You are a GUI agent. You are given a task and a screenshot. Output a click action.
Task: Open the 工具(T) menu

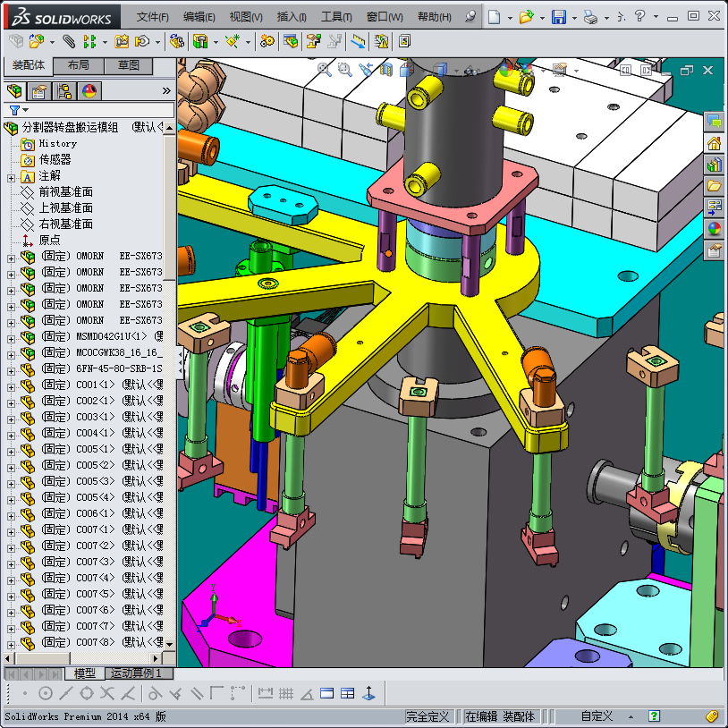point(336,17)
